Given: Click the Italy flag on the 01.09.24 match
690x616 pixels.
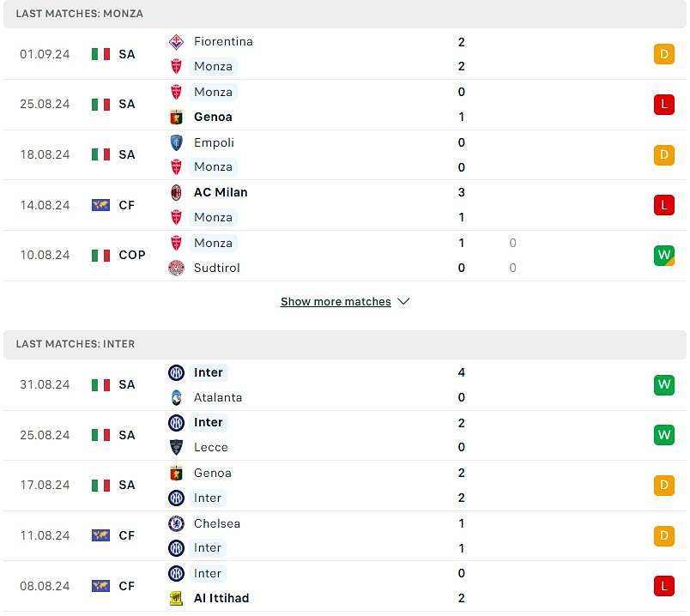Looking at the screenshot, I should pyautogui.click(x=101, y=54).
